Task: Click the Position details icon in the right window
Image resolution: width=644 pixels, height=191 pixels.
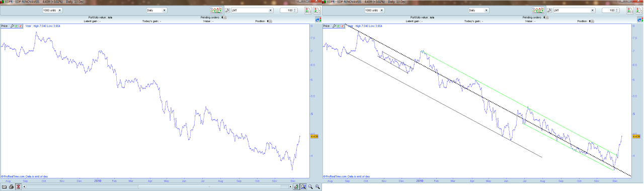Action: click(x=593, y=21)
